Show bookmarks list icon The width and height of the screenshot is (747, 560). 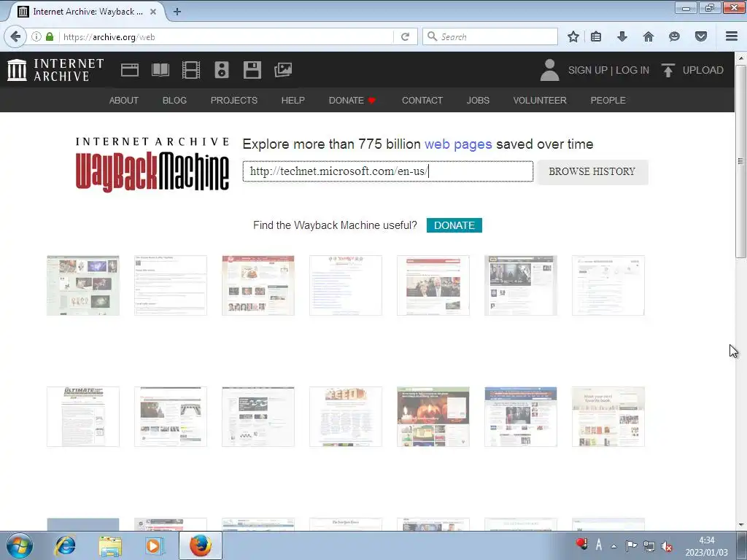[x=596, y=36]
